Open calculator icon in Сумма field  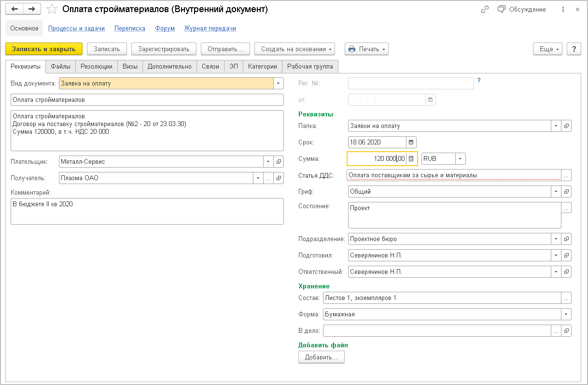(x=411, y=159)
